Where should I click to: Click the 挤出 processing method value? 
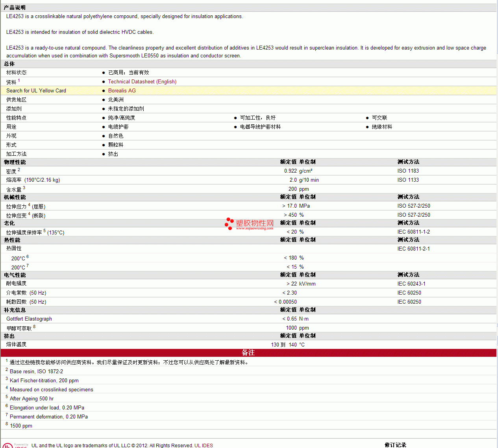[x=113, y=154]
